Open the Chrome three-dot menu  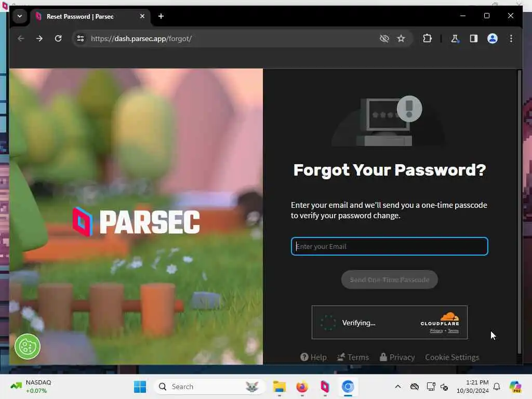(511, 38)
